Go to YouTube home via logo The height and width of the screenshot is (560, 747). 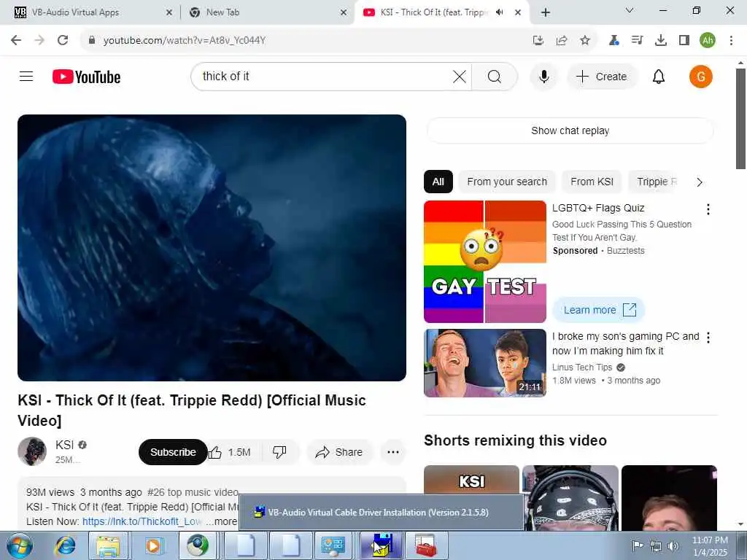click(x=86, y=77)
